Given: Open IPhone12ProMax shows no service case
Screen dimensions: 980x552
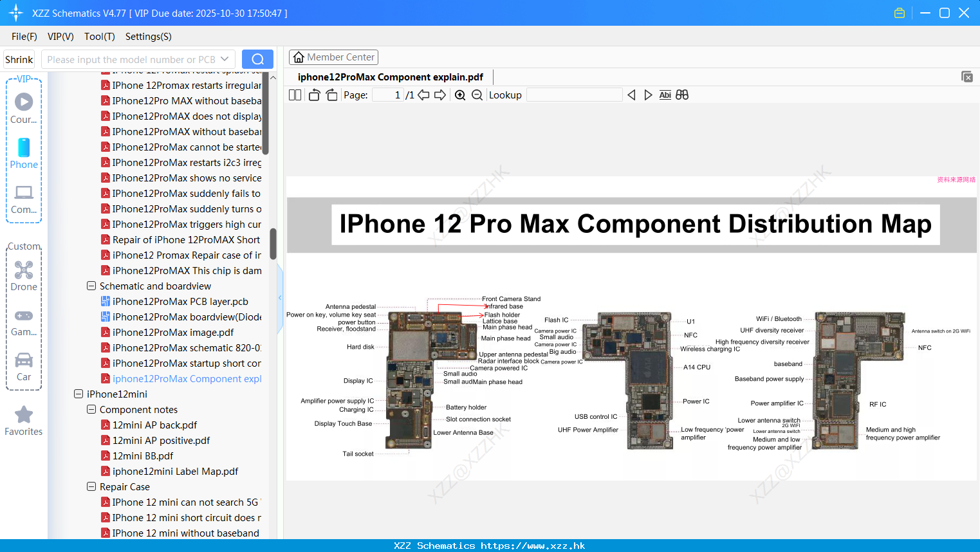Looking at the screenshot, I should point(181,178).
